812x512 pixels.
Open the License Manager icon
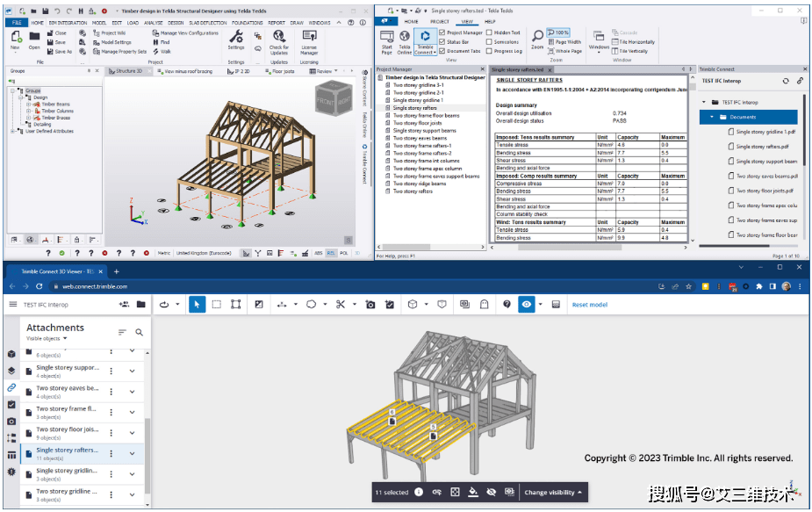309,36
